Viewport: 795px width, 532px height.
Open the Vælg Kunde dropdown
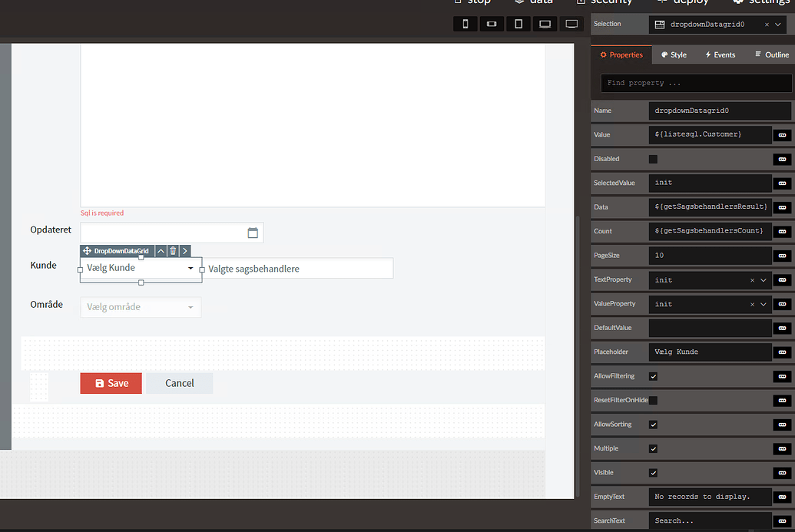pos(190,269)
